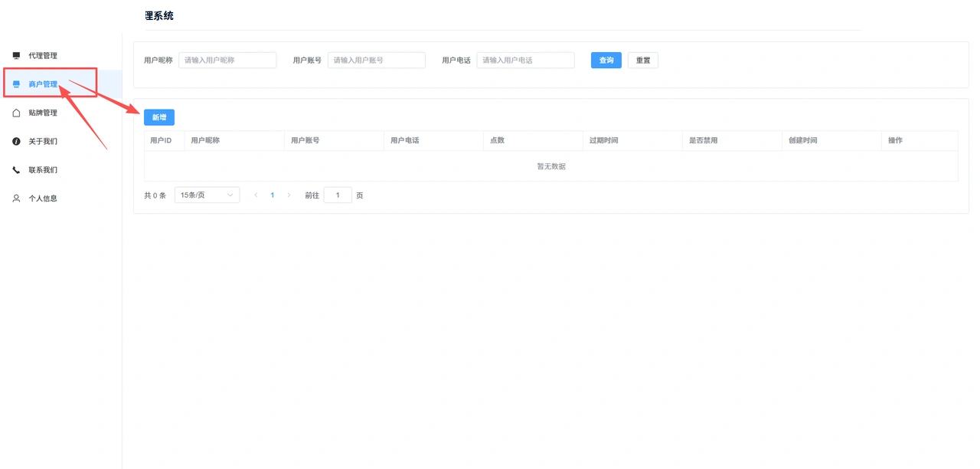
Task: Click the 代理管理 monitor icon
Action: pos(16,56)
